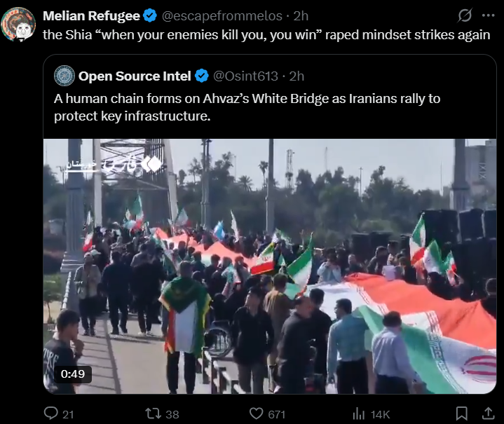504x424 pixels.
Task: View post analytics showing 14K views
Action: (x=359, y=414)
